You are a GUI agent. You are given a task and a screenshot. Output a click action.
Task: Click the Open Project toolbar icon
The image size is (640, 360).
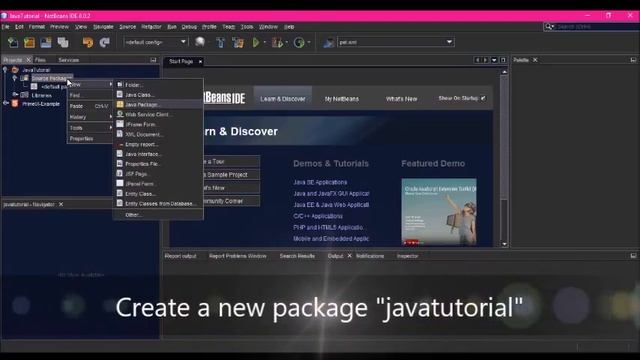click(x=46, y=42)
